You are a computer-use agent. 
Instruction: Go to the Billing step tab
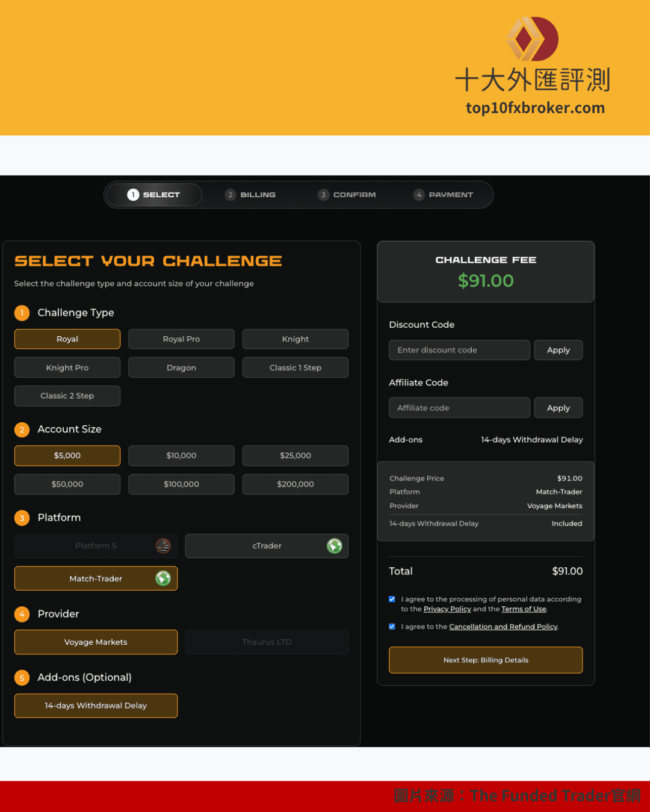pos(251,195)
